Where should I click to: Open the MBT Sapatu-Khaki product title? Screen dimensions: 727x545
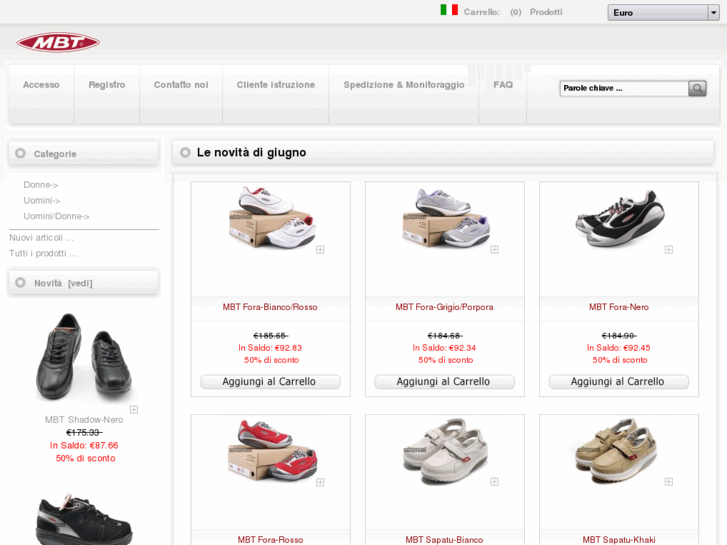click(619, 540)
